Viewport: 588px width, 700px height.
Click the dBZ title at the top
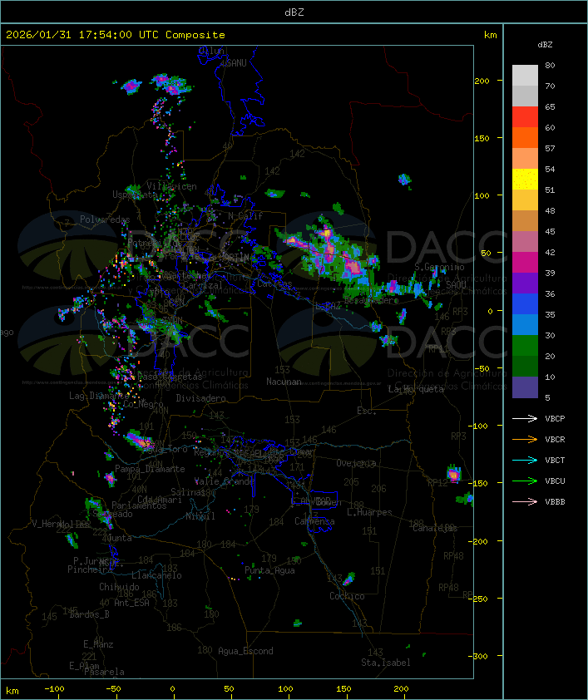coord(294,12)
